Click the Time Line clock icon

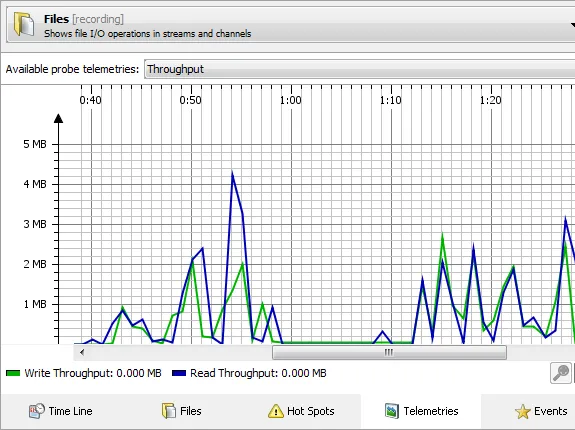click(x=37, y=411)
